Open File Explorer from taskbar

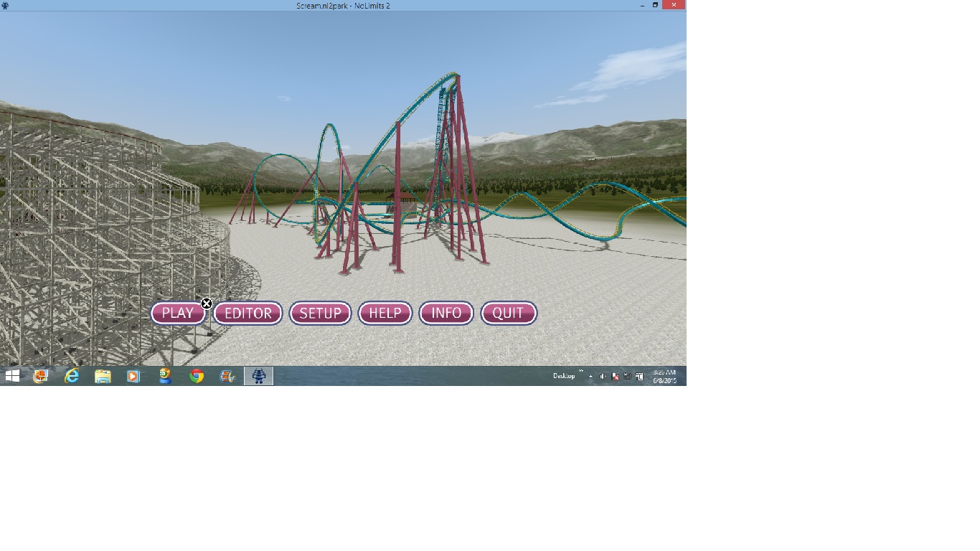click(x=103, y=376)
